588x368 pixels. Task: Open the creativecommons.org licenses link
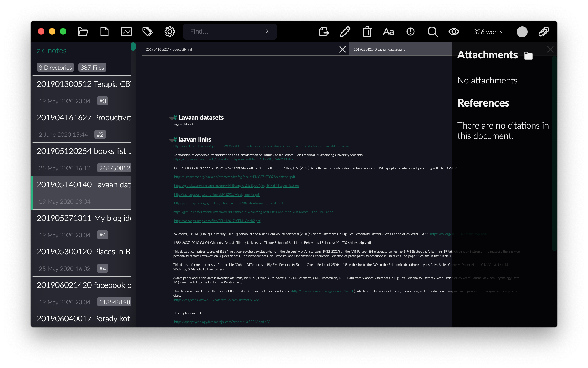click(x=323, y=291)
